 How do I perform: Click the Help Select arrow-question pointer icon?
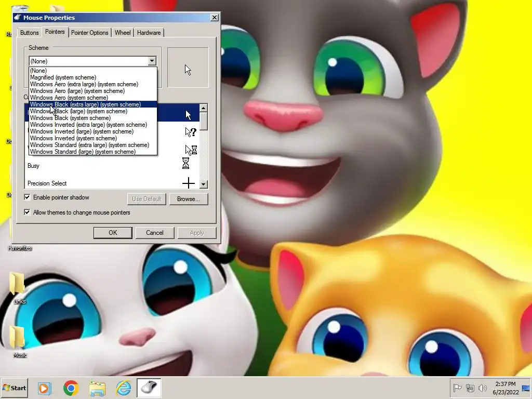point(190,132)
